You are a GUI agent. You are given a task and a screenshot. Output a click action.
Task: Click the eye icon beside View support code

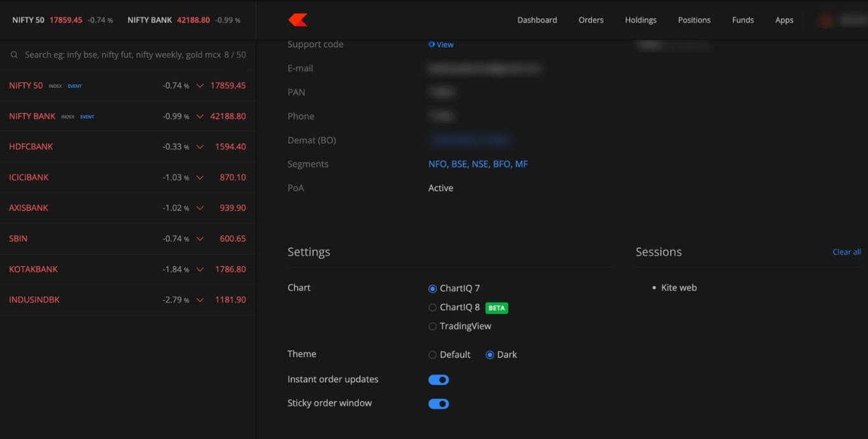[431, 45]
